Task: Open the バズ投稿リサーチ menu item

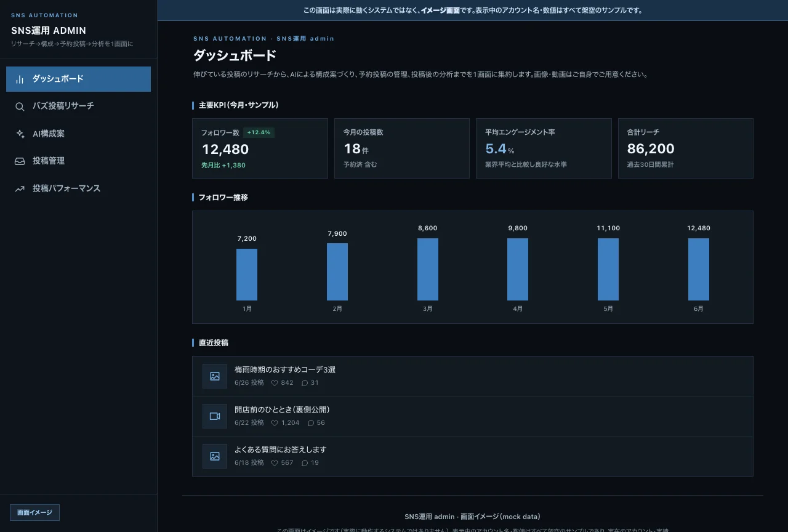Action: coord(78,107)
